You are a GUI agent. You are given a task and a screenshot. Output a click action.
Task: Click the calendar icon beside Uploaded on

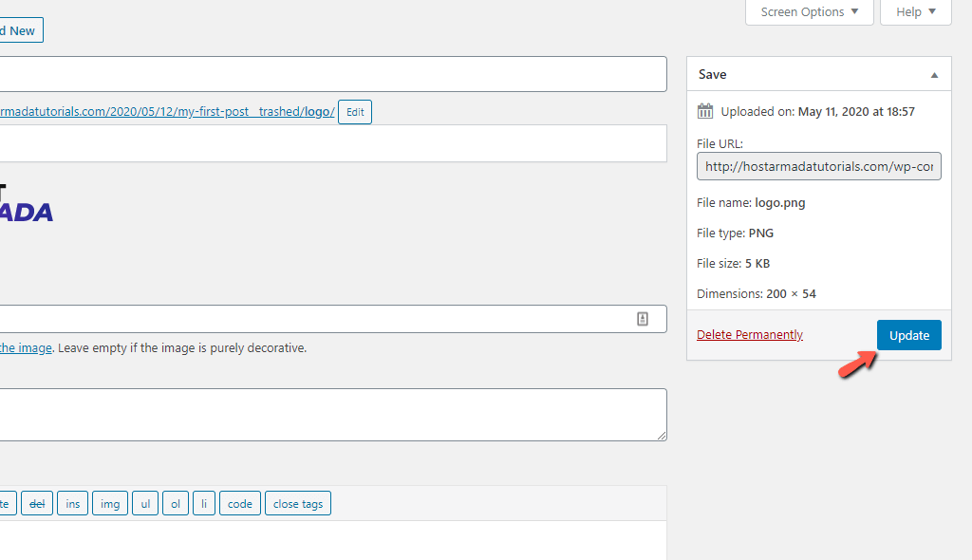(x=705, y=112)
